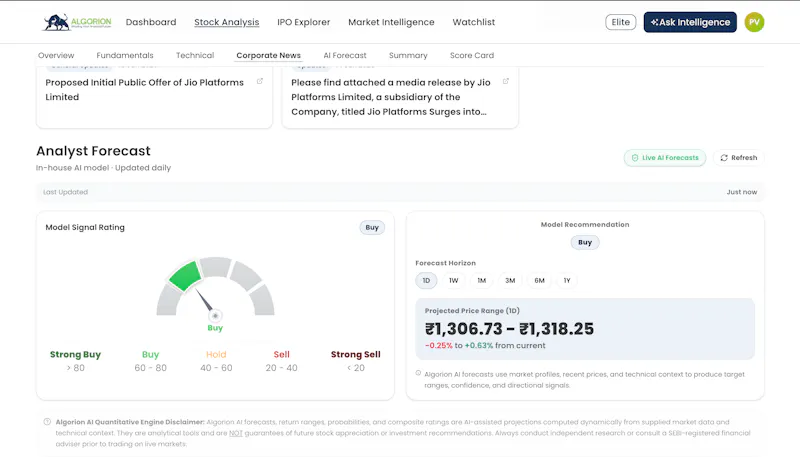Click the 'Sell' rating label
Viewport: 800px width, 457px height.
coord(282,354)
